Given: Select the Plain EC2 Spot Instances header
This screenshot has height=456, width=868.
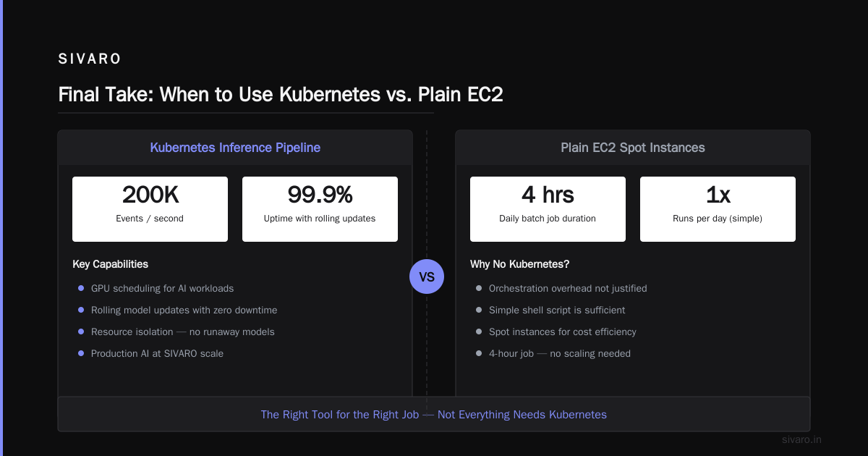Looking at the screenshot, I should (x=633, y=148).
